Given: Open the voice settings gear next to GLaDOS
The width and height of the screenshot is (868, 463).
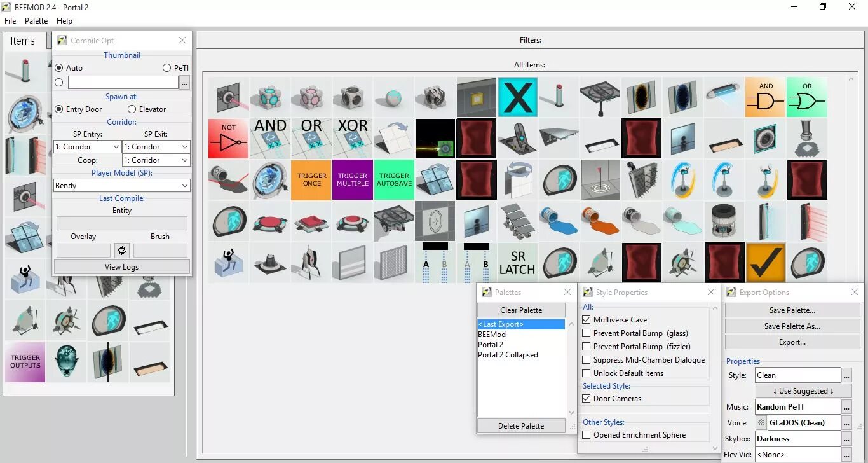Looking at the screenshot, I should (x=761, y=422).
